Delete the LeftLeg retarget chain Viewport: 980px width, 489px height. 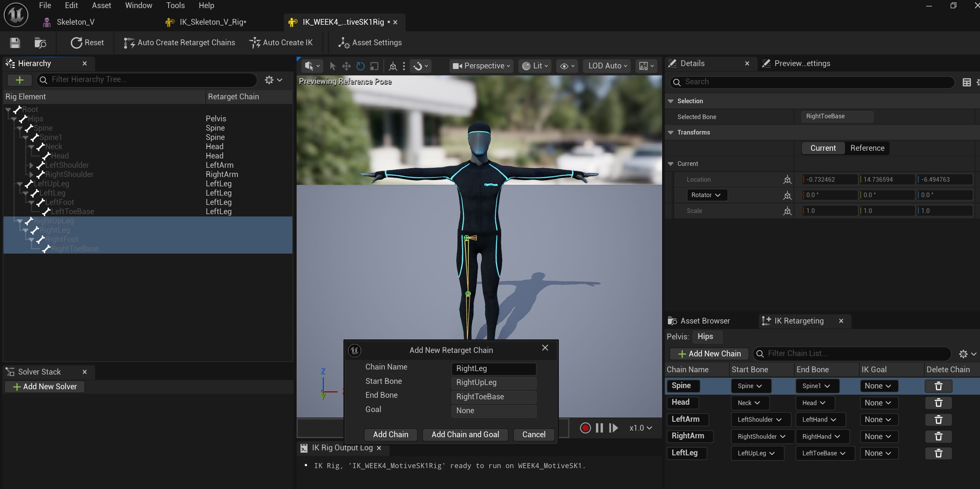938,453
